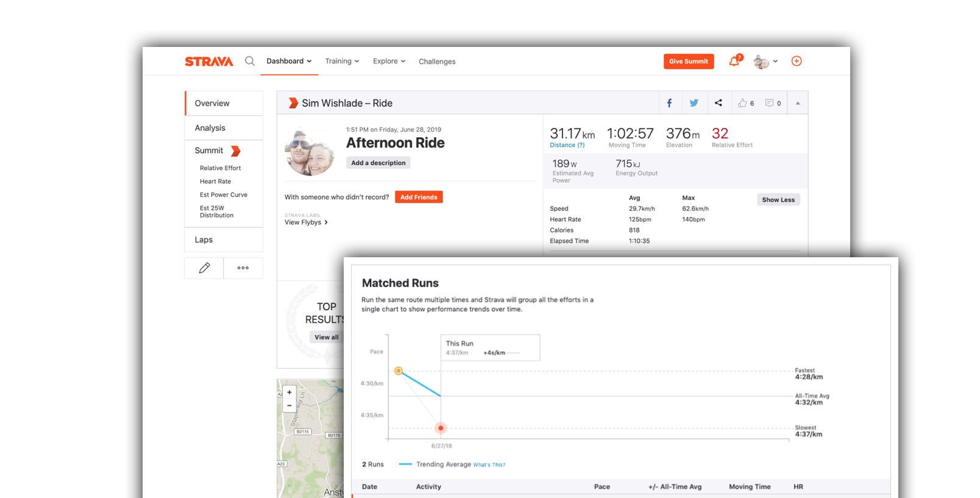The image size is (980, 498).
Task: Go to Challenges
Action: click(437, 62)
